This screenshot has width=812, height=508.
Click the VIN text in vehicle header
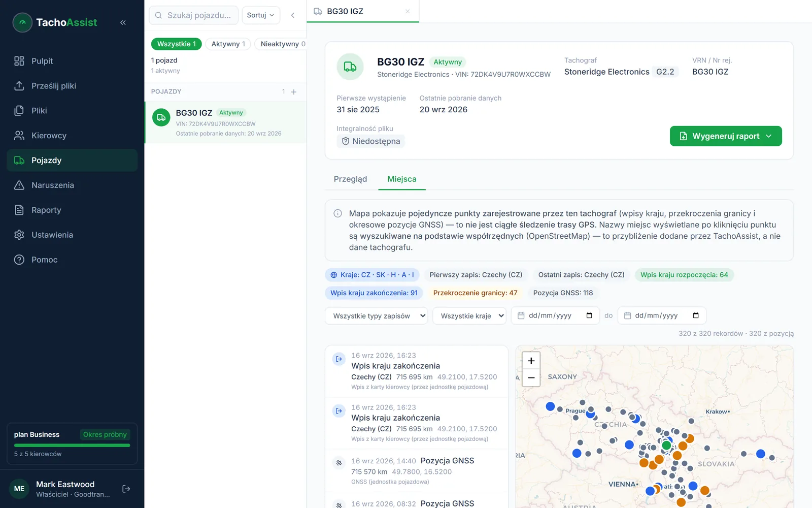(x=503, y=75)
